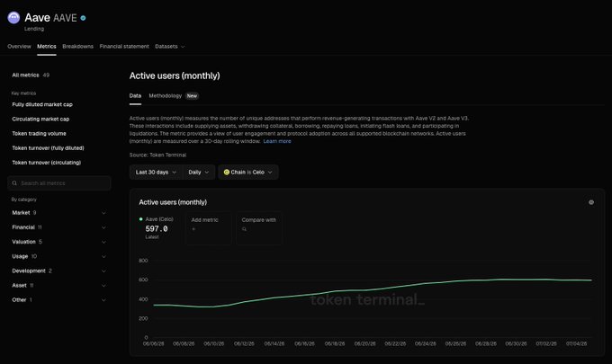Click the Learn more link
612x364 pixels.
(277, 141)
